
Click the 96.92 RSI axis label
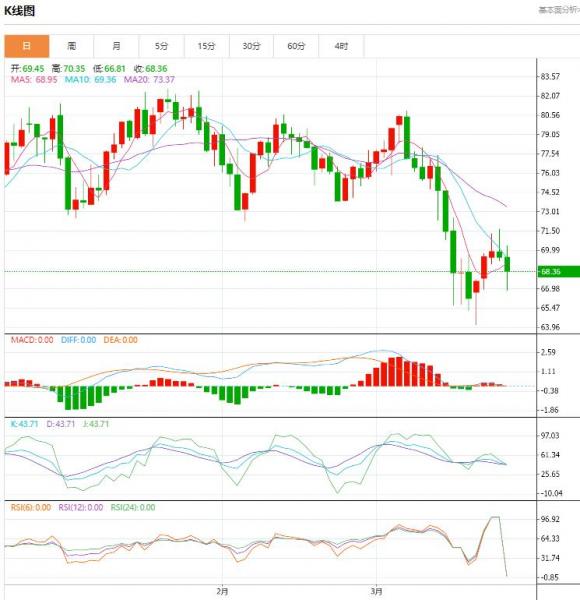(x=550, y=519)
